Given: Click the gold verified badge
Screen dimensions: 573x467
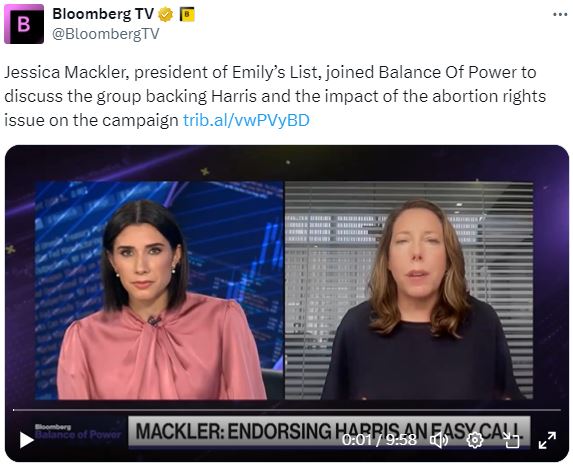Looking at the screenshot, I should (165, 15).
